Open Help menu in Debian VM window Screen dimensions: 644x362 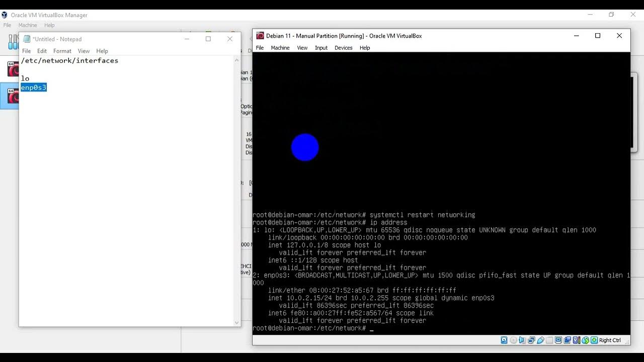coord(365,48)
